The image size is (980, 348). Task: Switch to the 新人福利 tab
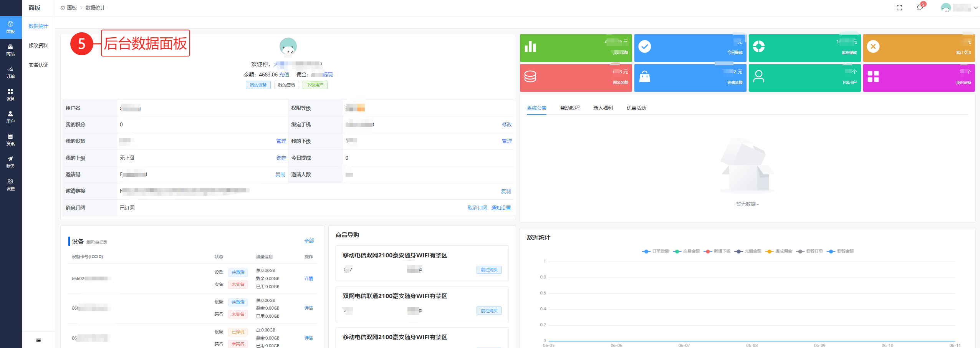click(603, 108)
